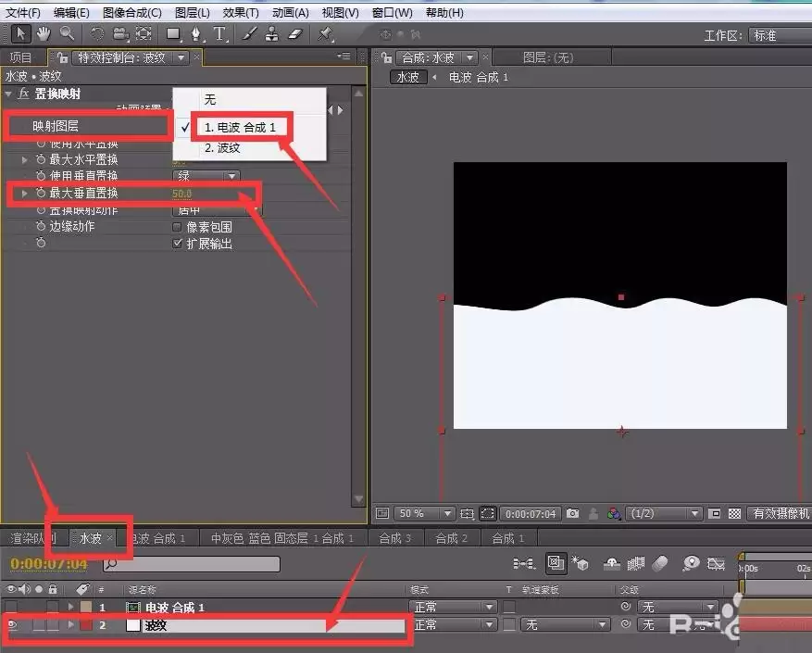Uncheck the 扩展输出 checkbox
Screen dimensions: 812x653
click(177, 243)
